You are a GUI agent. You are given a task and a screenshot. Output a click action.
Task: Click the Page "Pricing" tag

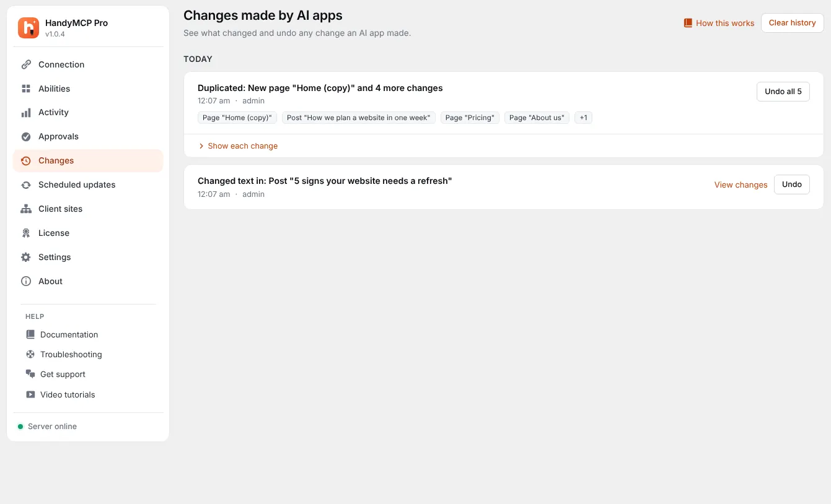tap(470, 118)
